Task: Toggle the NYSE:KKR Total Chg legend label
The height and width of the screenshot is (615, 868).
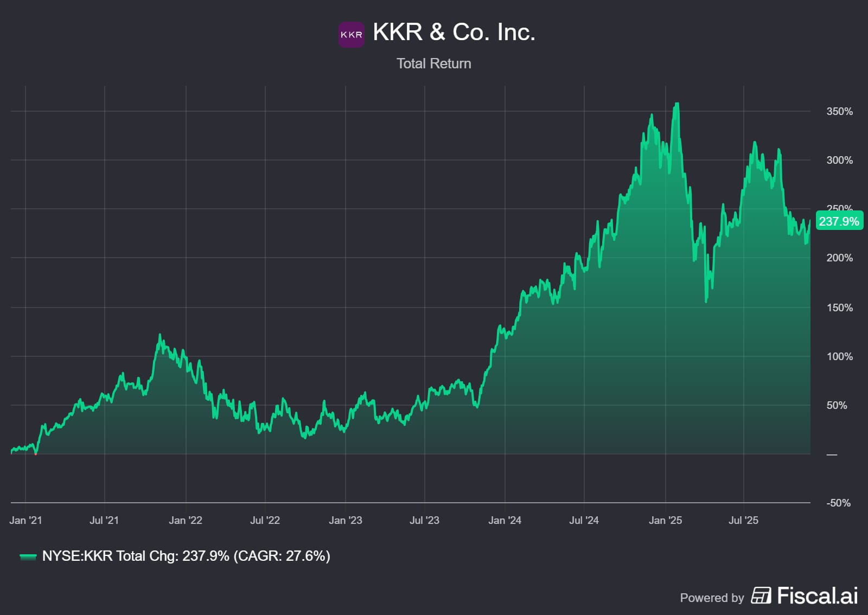Action: point(186,556)
